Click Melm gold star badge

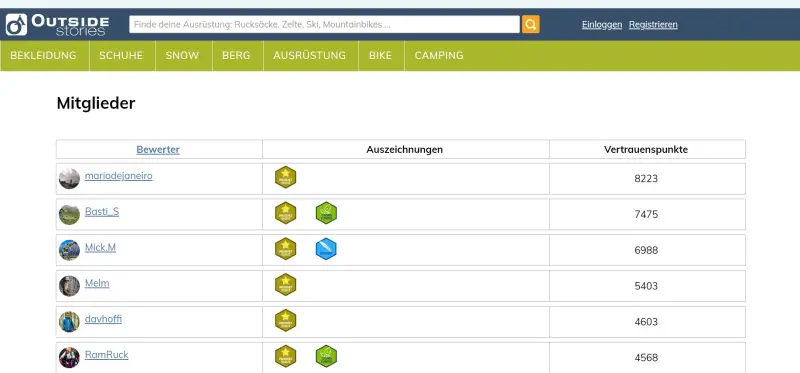click(286, 284)
